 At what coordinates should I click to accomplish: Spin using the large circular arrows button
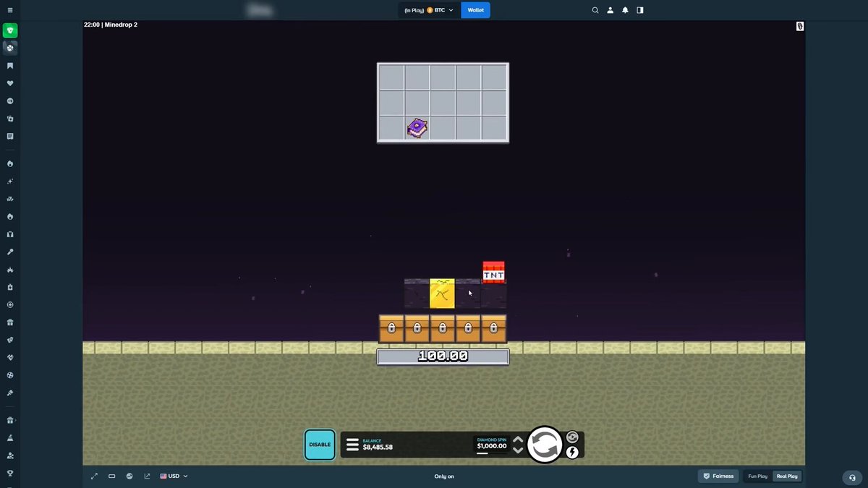[x=545, y=445]
